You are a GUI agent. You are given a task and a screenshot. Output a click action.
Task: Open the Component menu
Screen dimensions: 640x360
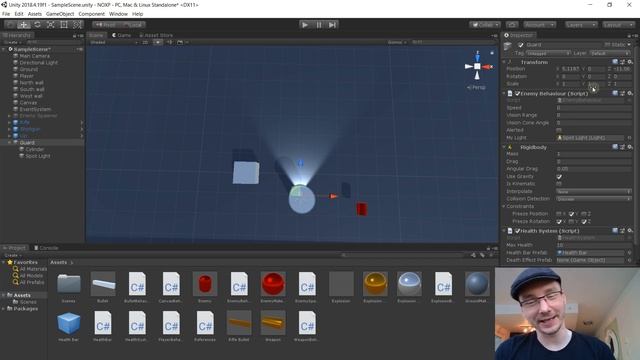pyautogui.click(x=91, y=14)
